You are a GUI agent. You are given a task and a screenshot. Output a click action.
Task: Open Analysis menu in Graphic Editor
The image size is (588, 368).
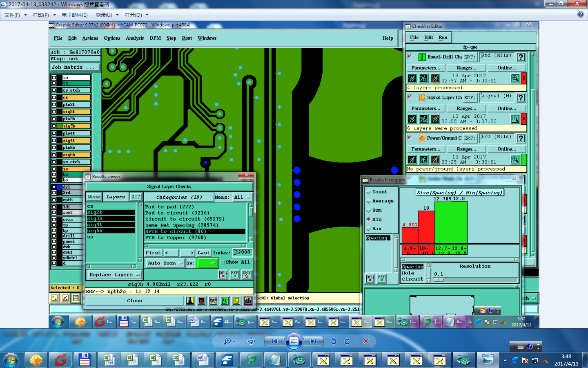click(135, 38)
